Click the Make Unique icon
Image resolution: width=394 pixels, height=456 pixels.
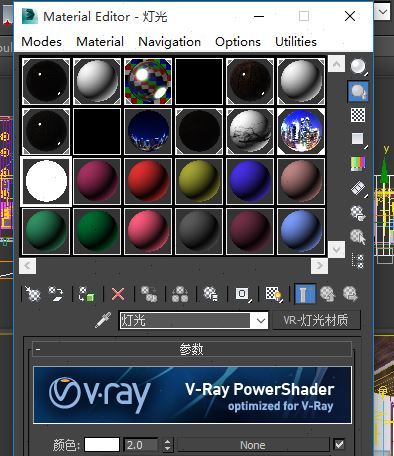[180, 294]
